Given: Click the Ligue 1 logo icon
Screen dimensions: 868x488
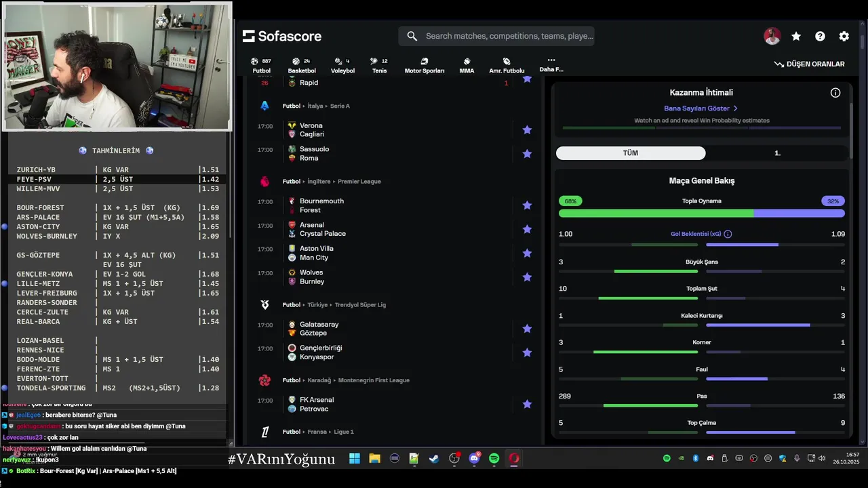Looking at the screenshot, I should 265,432.
